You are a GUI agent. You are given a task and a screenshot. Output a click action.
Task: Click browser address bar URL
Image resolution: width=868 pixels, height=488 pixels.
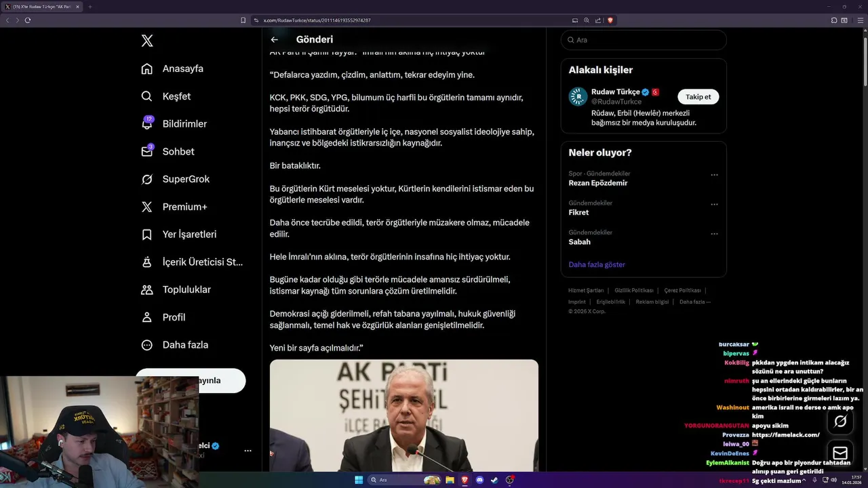pos(317,20)
